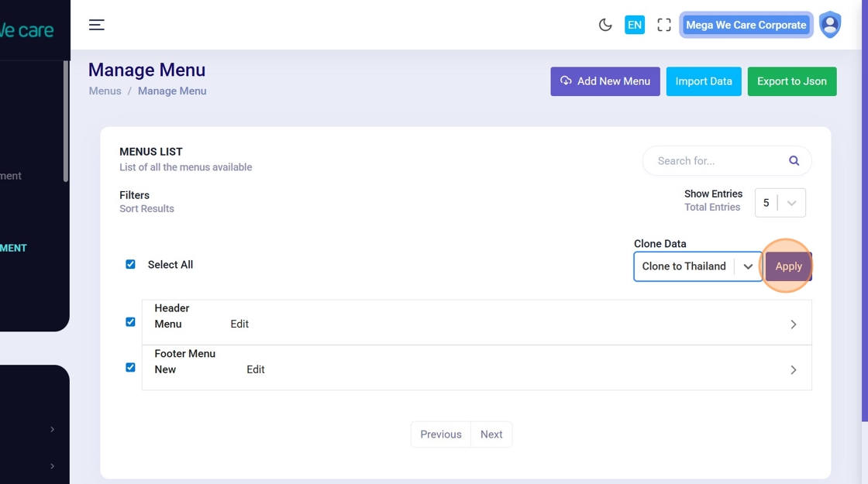The height and width of the screenshot is (484, 868).
Task: Uncheck the Header Menu checkbox
Action: coord(130,322)
